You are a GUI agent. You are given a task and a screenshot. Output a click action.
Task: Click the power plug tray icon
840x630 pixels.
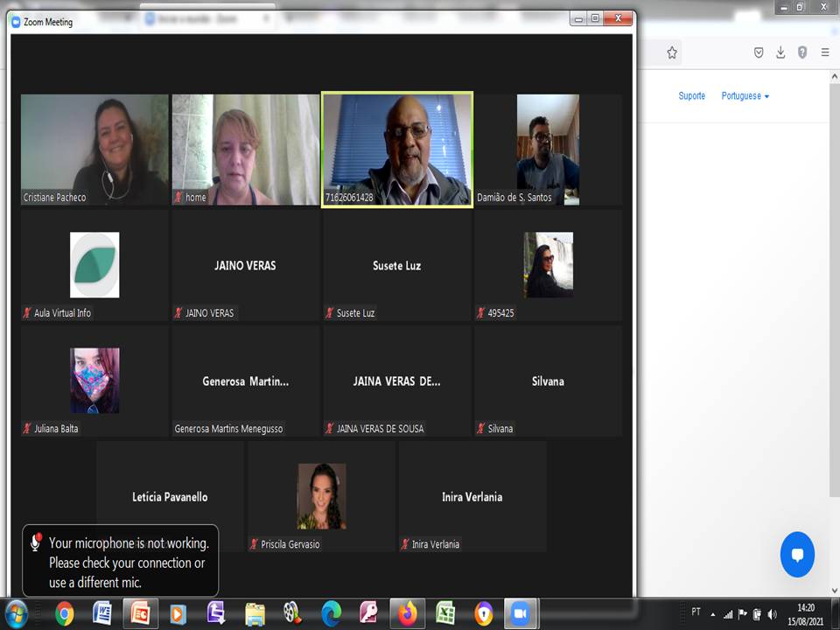point(757,614)
